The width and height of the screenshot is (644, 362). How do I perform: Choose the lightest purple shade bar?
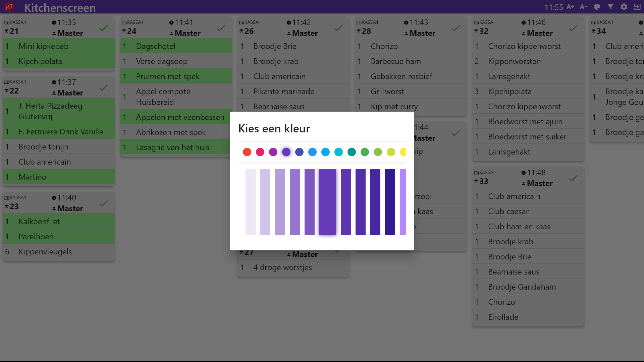[x=251, y=202]
